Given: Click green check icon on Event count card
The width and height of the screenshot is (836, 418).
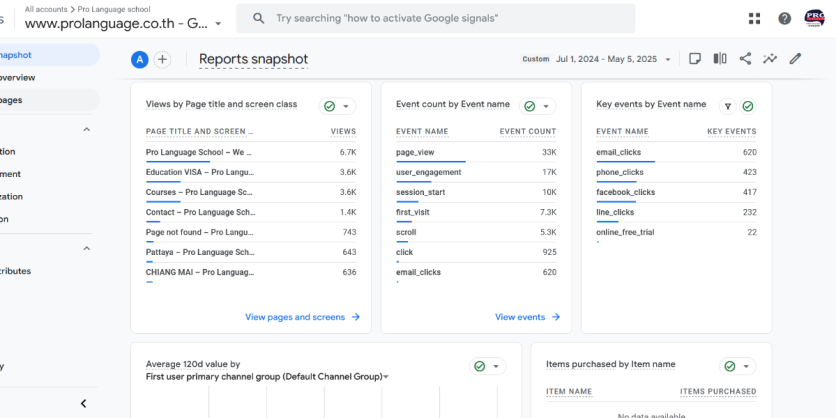Looking at the screenshot, I should click(529, 107).
